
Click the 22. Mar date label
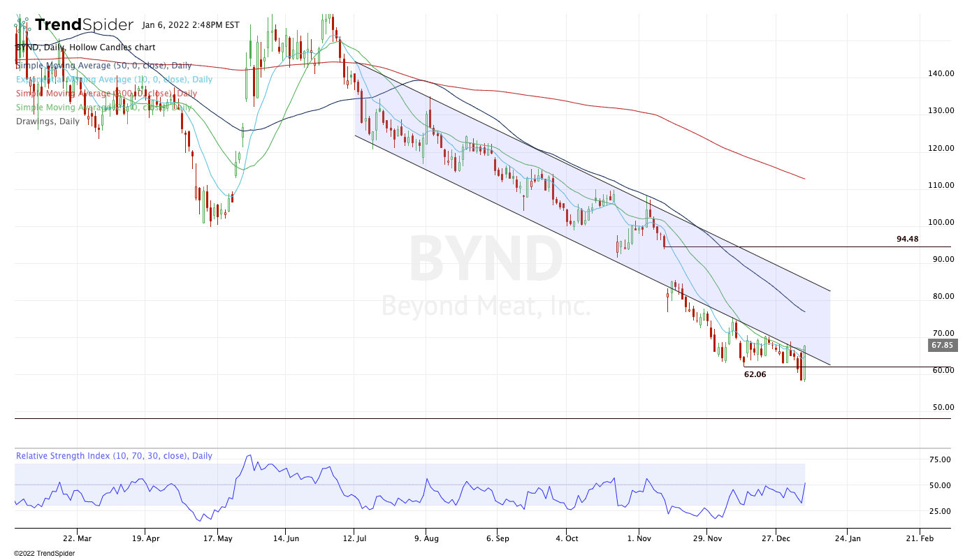pyautogui.click(x=76, y=538)
